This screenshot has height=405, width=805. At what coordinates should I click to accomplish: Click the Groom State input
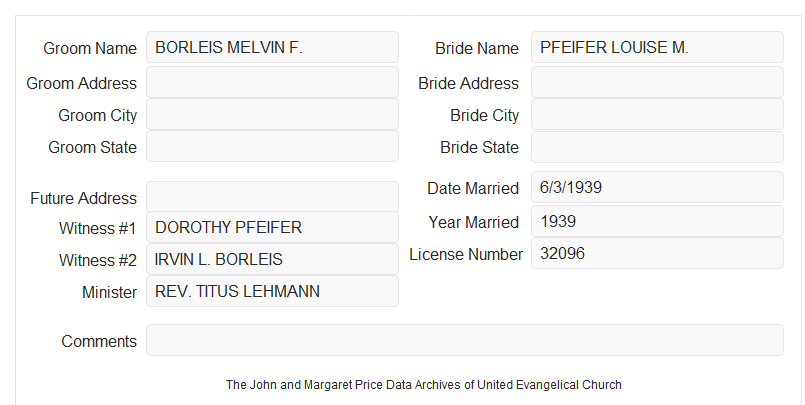[x=272, y=146]
